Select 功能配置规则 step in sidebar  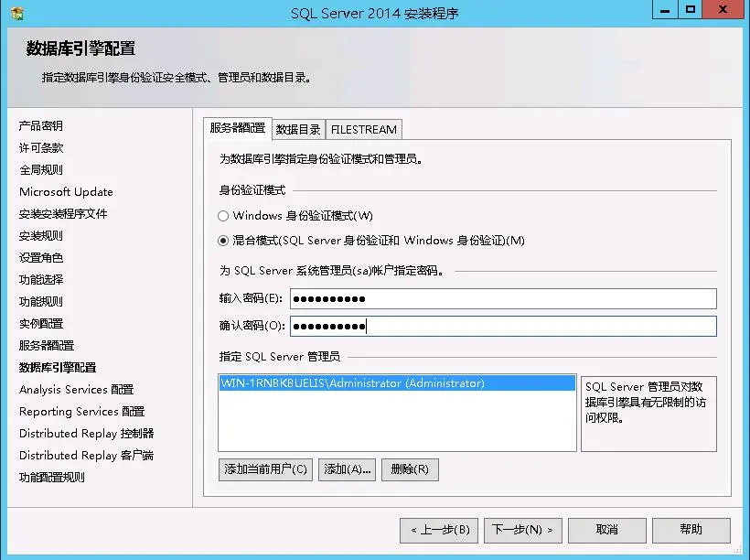click(52, 478)
